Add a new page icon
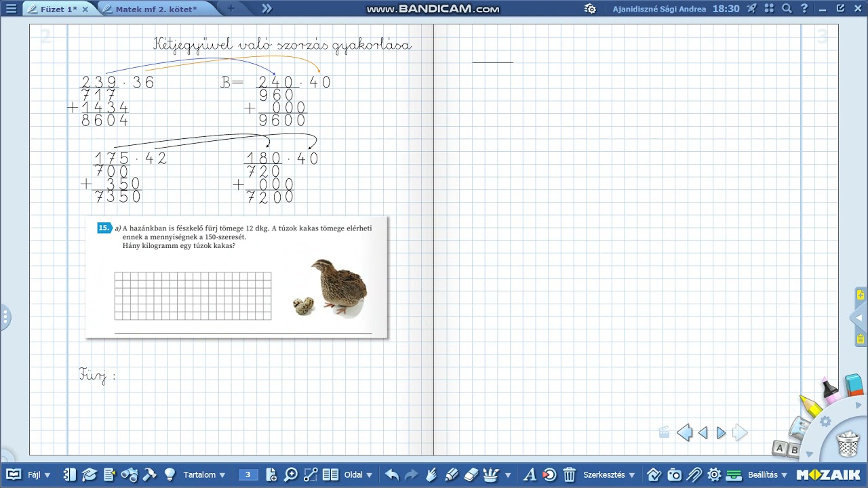Image resolution: width=868 pixels, height=488 pixels. click(271, 475)
